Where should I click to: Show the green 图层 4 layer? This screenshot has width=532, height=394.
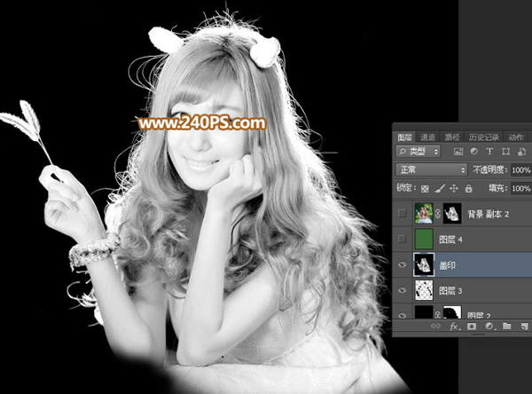[402, 239]
